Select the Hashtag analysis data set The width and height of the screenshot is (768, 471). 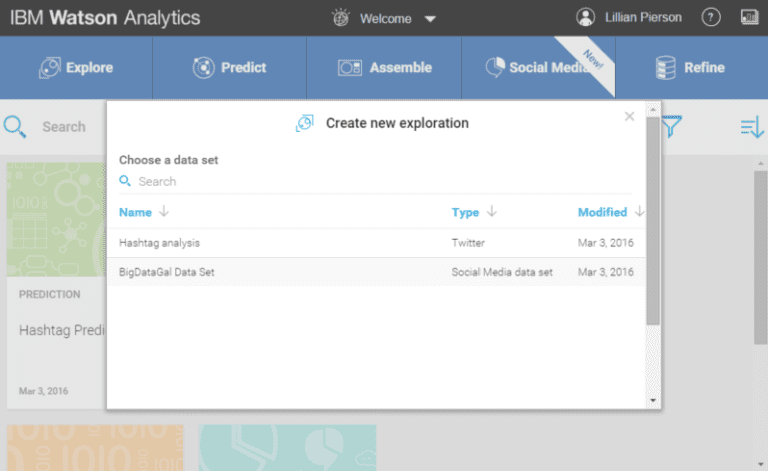376,243
